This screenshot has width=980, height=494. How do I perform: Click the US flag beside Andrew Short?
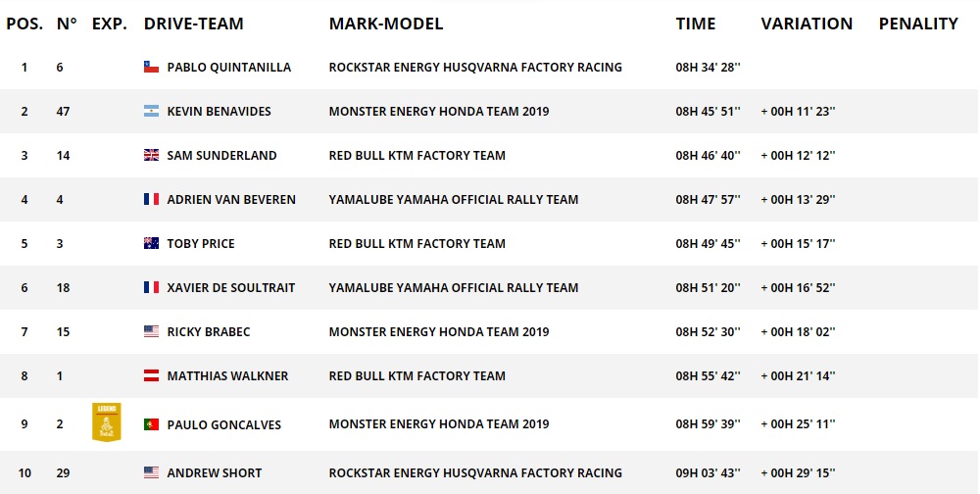(x=151, y=472)
